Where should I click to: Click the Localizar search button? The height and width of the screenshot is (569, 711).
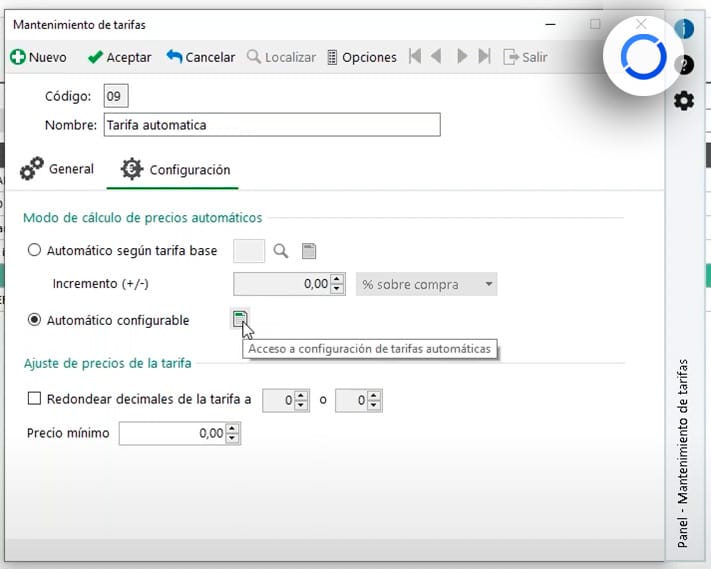pos(281,57)
